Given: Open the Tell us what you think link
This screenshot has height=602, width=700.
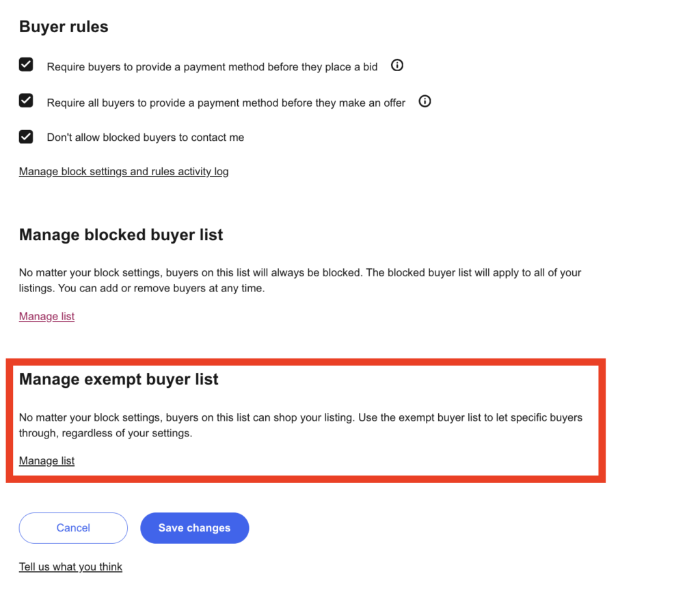Looking at the screenshot, I should click(70, 566).
